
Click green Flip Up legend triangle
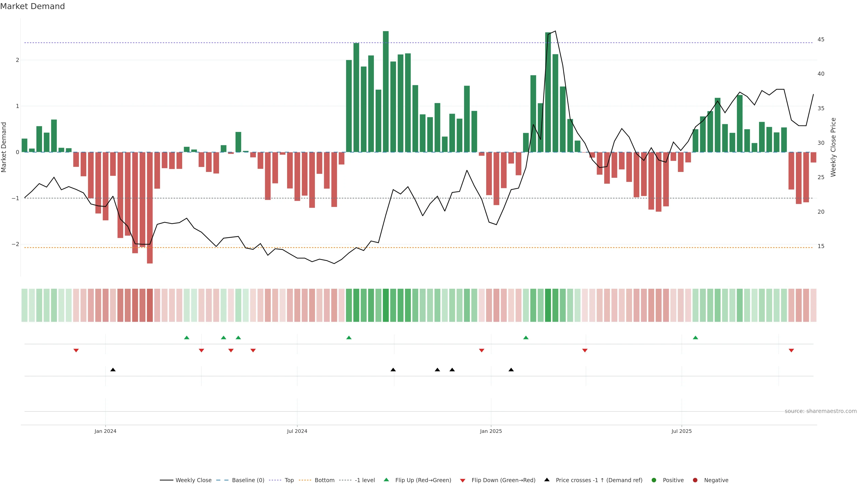(387, 480)
